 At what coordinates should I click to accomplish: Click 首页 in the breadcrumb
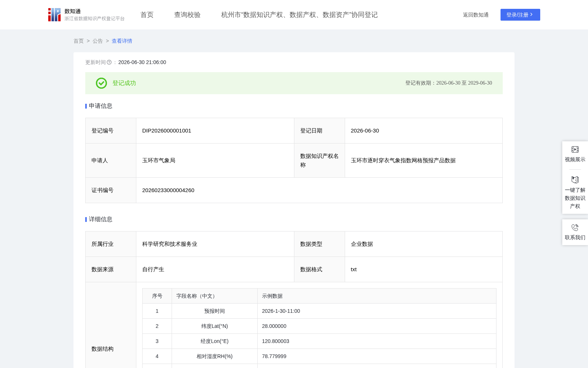pos(79,41)
